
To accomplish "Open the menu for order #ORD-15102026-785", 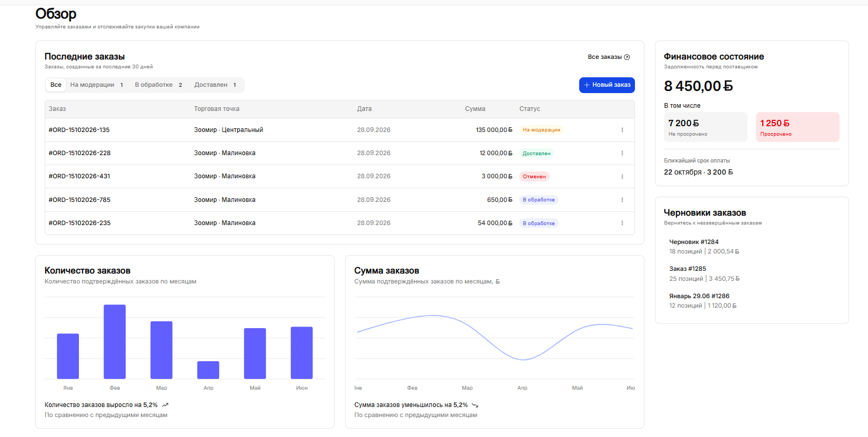I will (622, 200).
